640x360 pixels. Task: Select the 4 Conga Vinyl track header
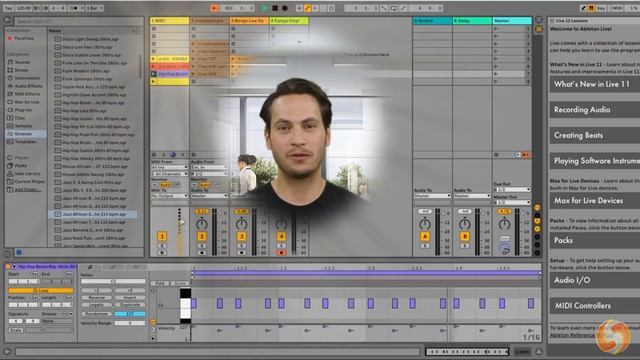289,20
